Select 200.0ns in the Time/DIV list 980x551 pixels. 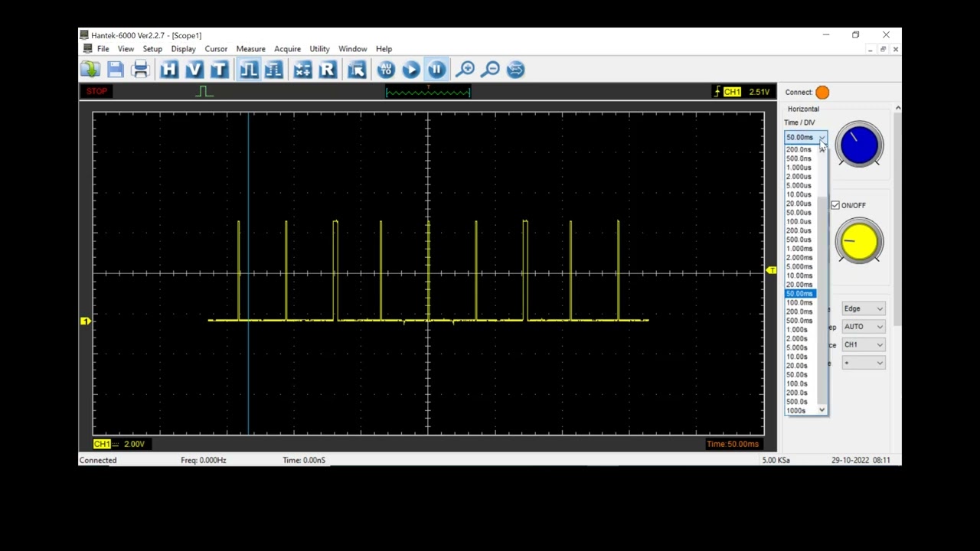click(x=801, y=150)
